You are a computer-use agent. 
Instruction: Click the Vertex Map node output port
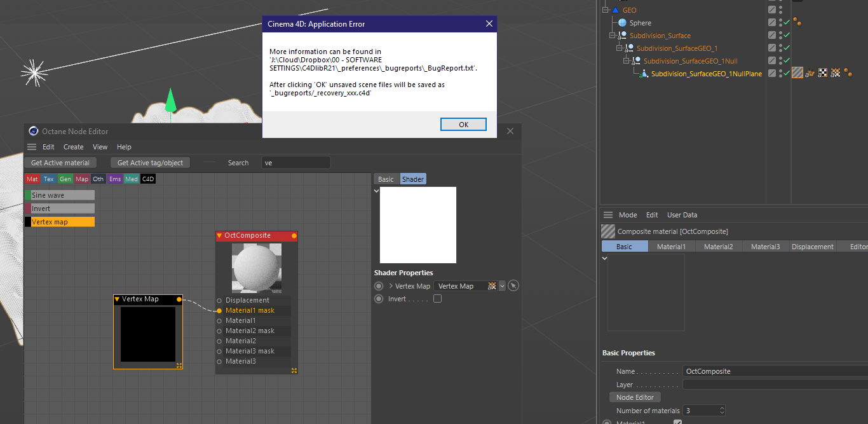pos(179,299)
